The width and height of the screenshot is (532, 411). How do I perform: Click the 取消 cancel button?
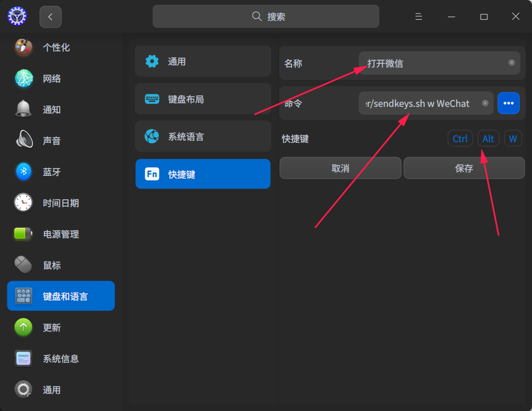click(x=340, y=168)
